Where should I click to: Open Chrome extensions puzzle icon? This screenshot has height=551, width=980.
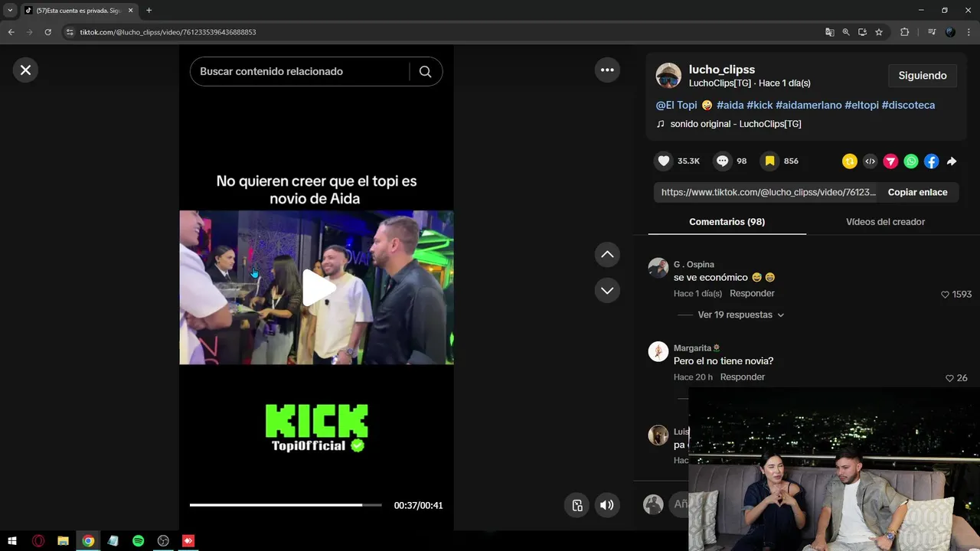pyautogui.click(x=904, y=32)
